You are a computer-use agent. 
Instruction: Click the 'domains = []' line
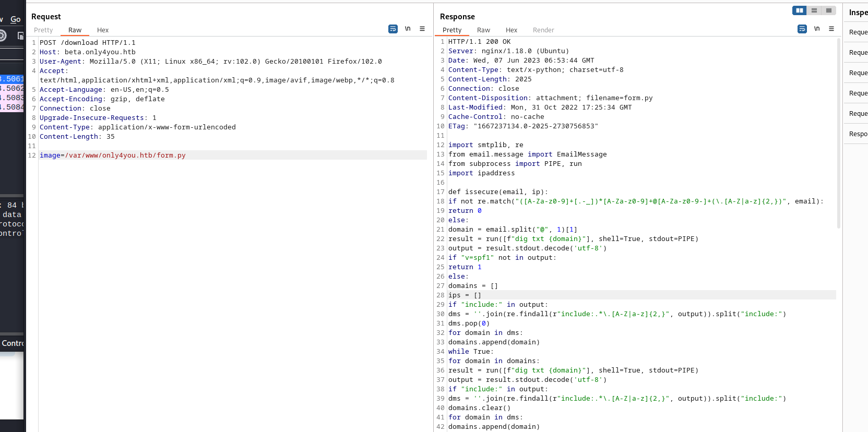click(x=473, y=286)
